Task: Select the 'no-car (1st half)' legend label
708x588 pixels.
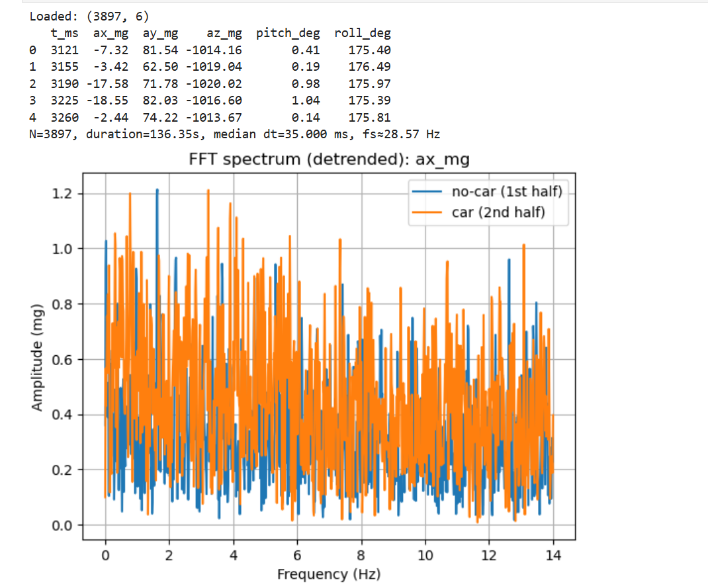Action: click(506, 192)
